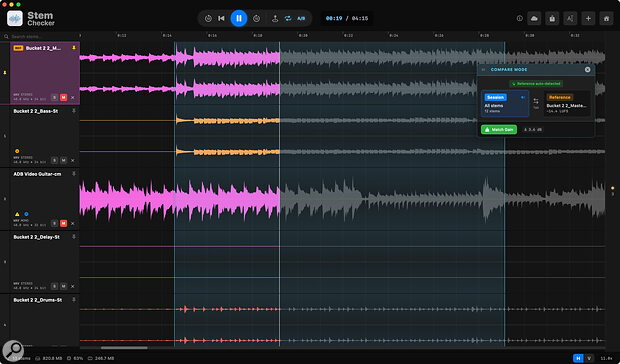Select the Reference Bucket 2 2_Maste... card
The width and height of the screenshot is (620, 364).
(x=567, y=104)
